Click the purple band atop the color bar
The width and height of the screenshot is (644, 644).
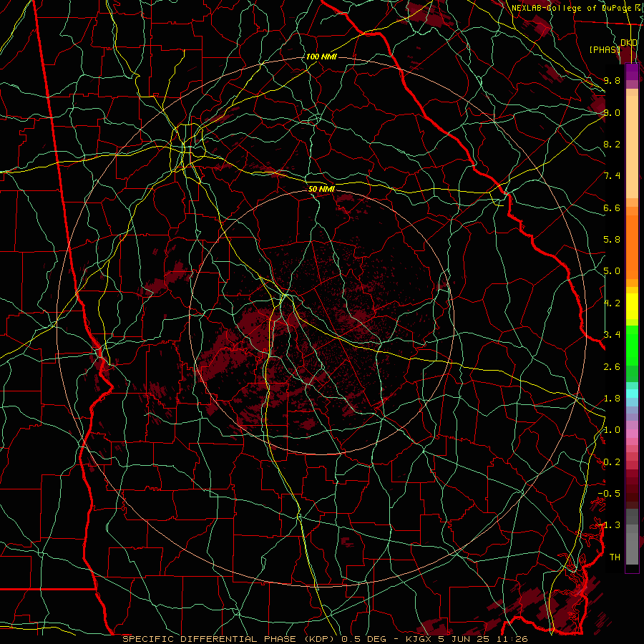click(x=632, y=72)
